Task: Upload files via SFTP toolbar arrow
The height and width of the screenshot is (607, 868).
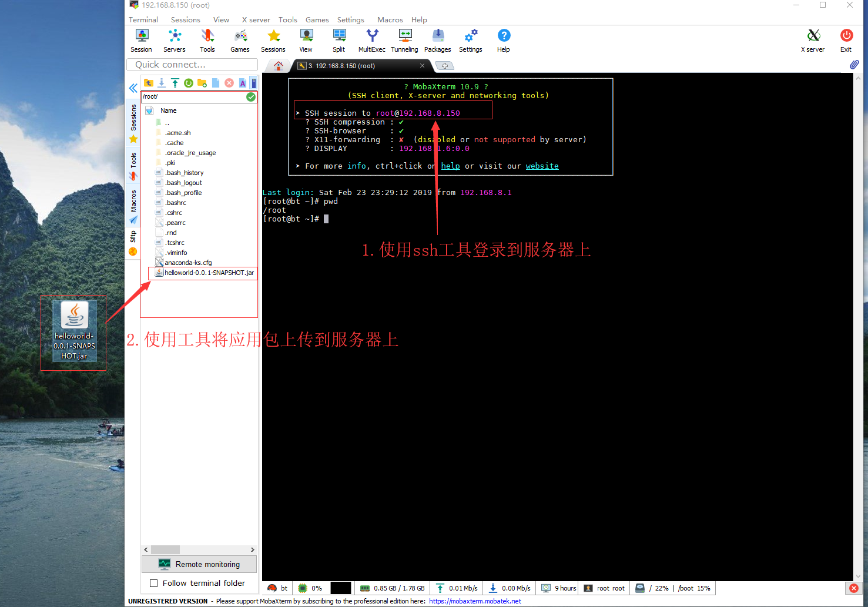Action: click(x=175, y=83)
